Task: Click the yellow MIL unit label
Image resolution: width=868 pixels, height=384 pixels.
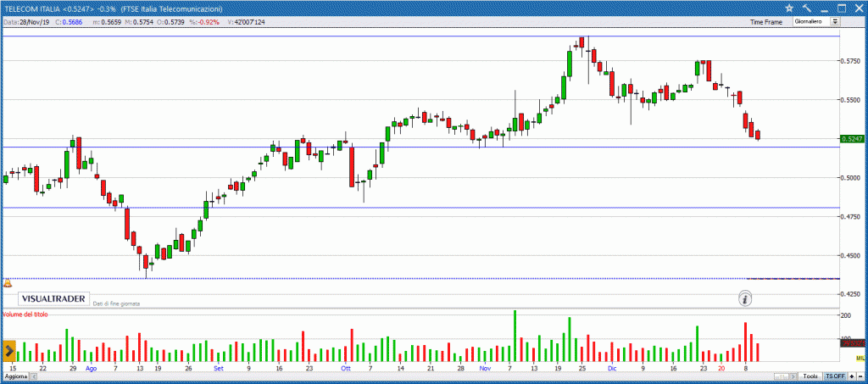Action: (861, 359)
